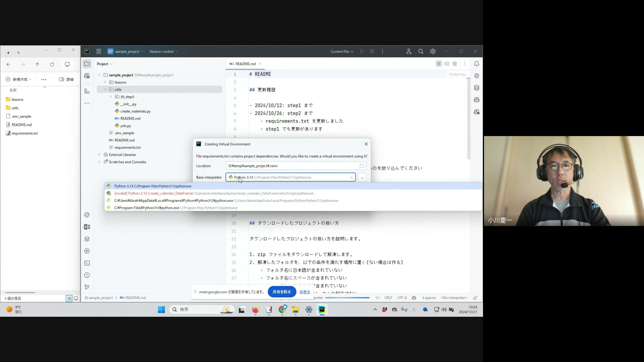The image size is (644, 362).
Task: Click the Notifications bell icon
Action: (x=477, y=64)
